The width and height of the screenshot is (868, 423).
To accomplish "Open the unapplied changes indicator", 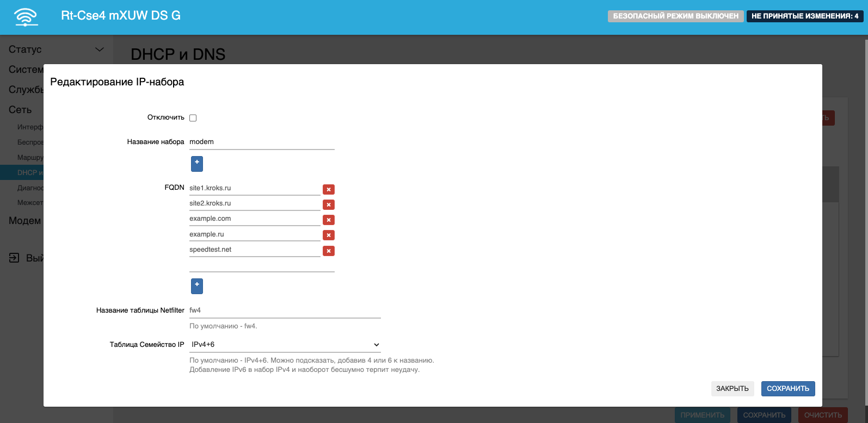I will [804, 16].
